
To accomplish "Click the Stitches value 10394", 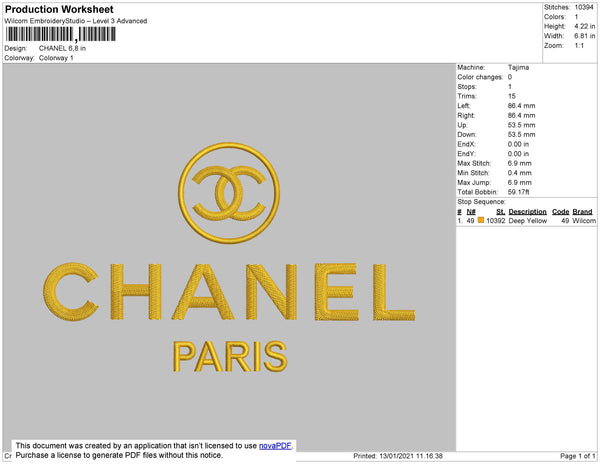I will (x=584, y=8).
